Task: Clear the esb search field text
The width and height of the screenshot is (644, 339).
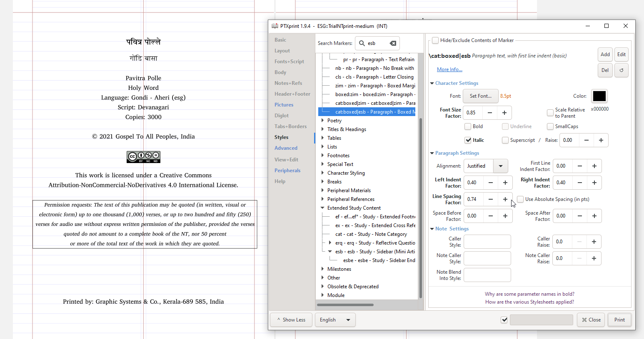Action: tap(392, 43)
